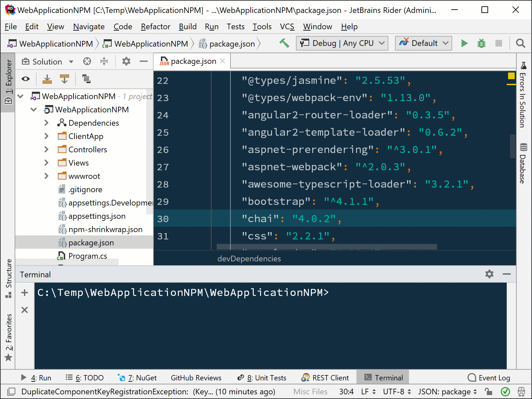Click the green inspections checkmark in status bar
The width and height of the screenshot is (532, 399).
click(x=505, y=391)
